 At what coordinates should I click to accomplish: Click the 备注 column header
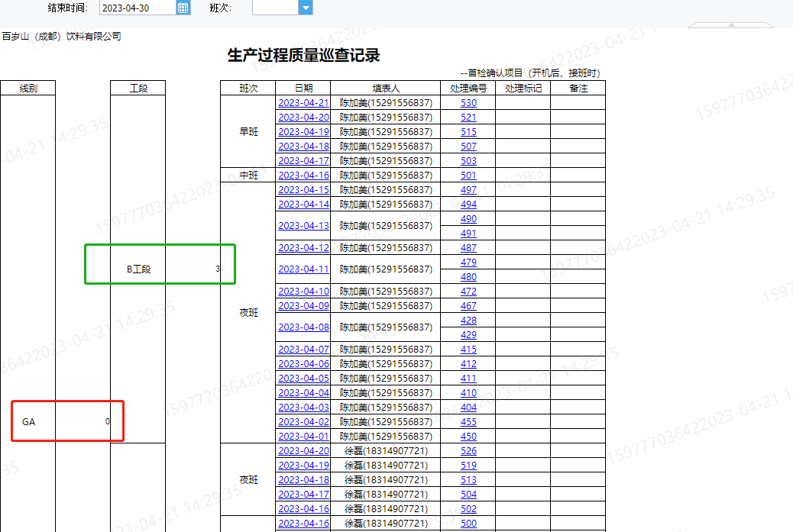(578, 89)
